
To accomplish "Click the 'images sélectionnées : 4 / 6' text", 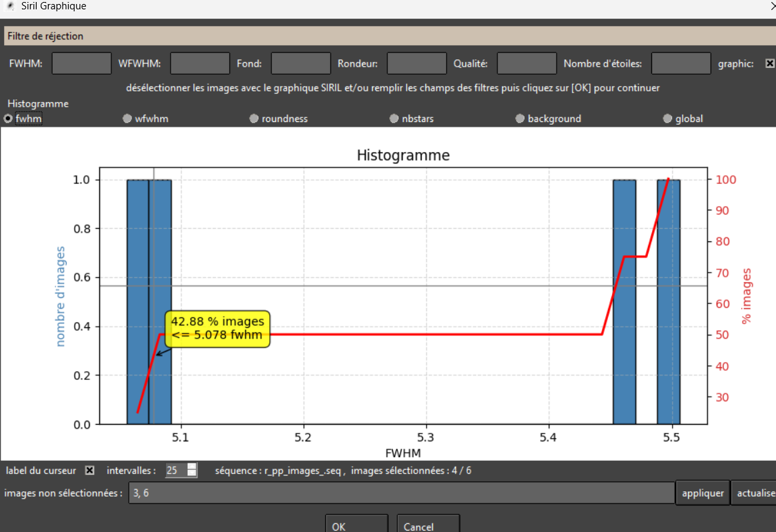I will (x=411, y=471).
